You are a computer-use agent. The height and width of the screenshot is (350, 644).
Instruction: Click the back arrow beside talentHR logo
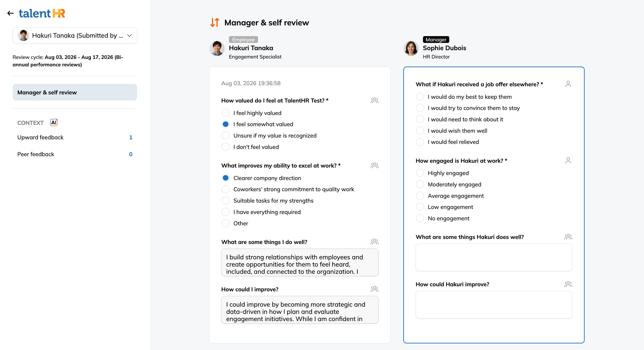(x=10, y=13)
